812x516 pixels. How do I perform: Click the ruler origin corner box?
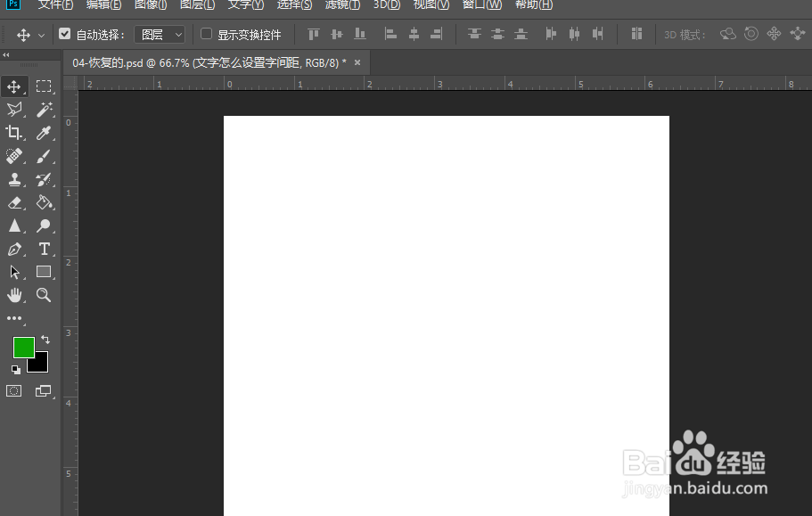point(70,83)
